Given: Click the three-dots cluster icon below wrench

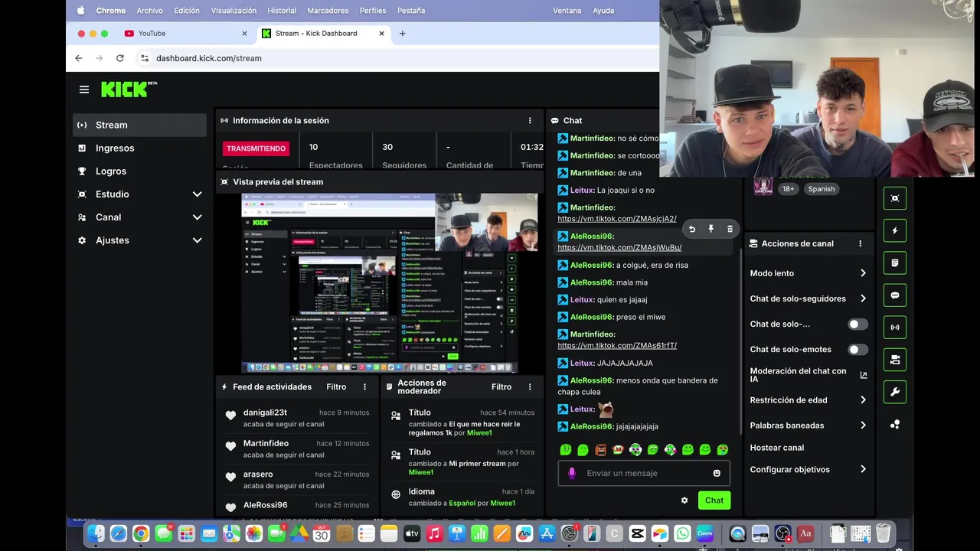Looking at the screenshot, I should pos(895,425).
